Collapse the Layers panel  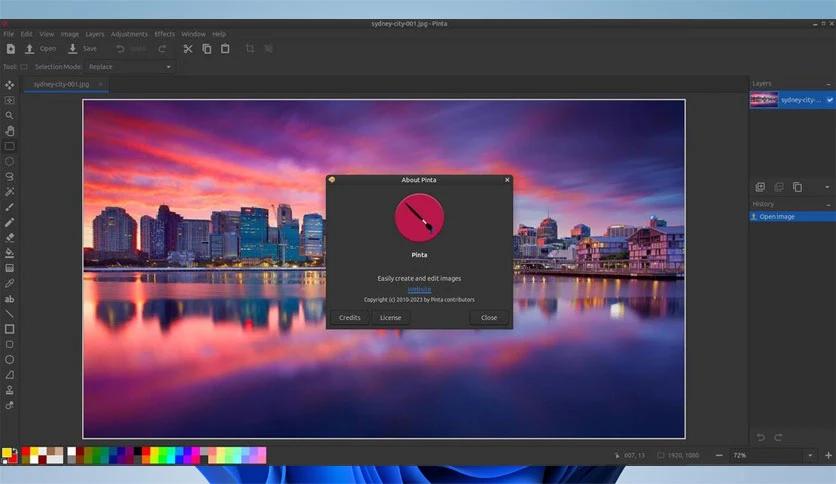pyautogui.click(x=828, y=84)
